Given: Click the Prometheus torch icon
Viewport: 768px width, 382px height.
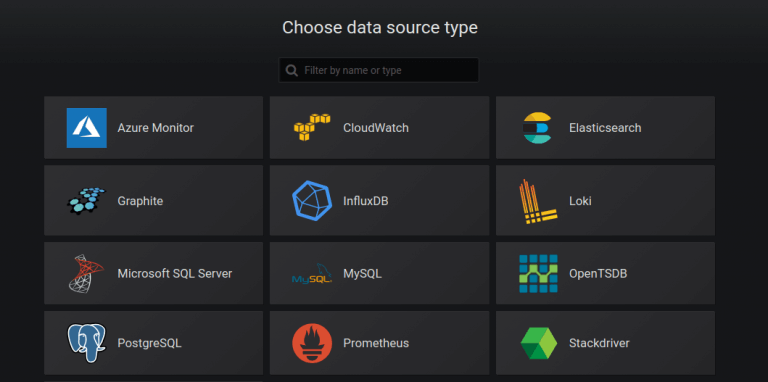Looking at the screenshot, I should pyautogui.click(x=312, y=343).
